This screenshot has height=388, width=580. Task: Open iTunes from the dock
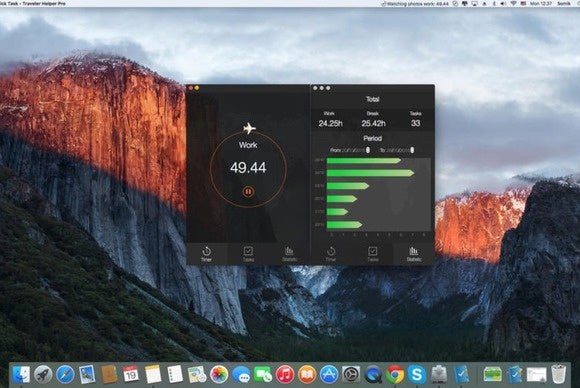coord(285,374)
